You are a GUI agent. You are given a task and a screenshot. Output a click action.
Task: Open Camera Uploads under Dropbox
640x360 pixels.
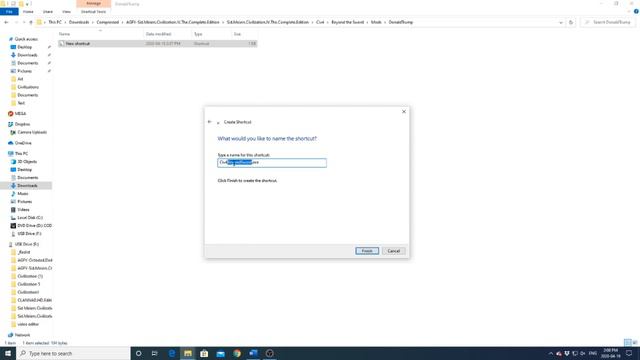pyautogui.click(x=32, y=133)
